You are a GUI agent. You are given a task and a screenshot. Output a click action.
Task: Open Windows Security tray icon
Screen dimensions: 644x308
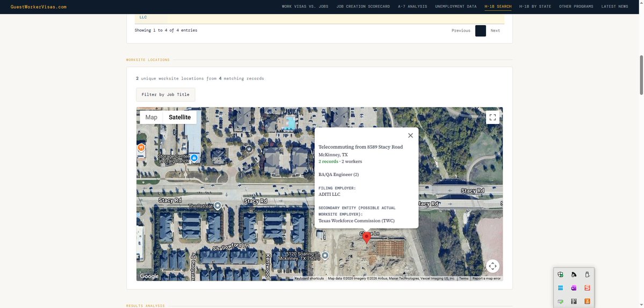[x=560, y=274]
